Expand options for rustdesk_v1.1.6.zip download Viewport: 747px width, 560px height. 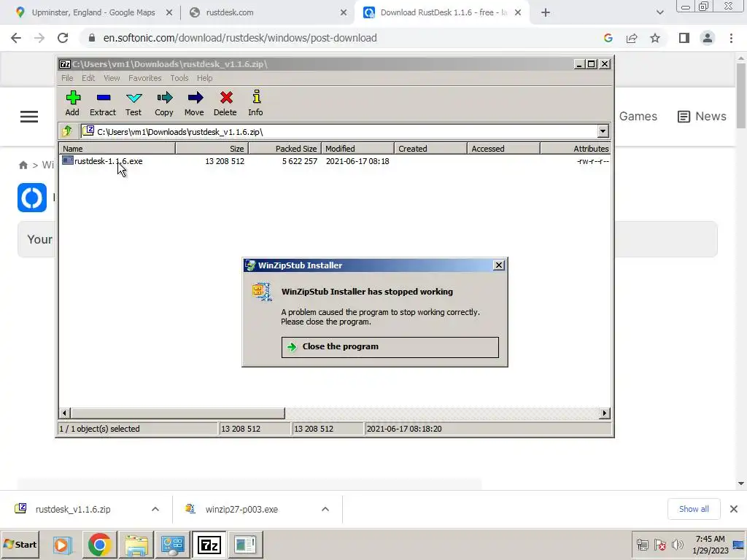click(x=155, y=509)
